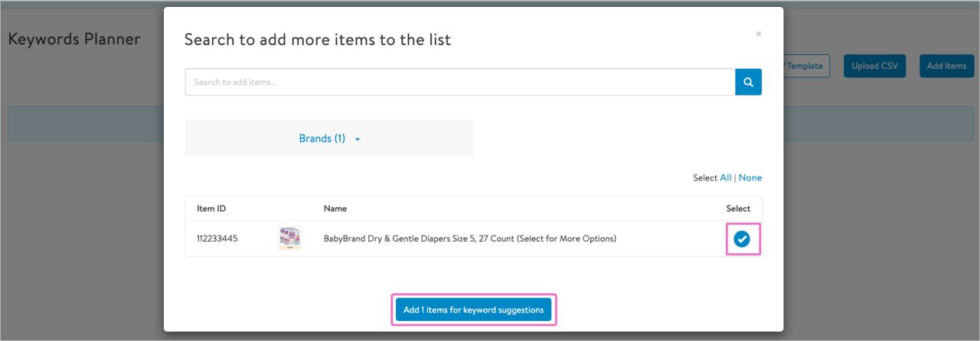Image resolution: width=980 pixels, height=341 pixels.
Task: Open the BabyBrand diapers product thumbnail
Action: [x=289, y=239]
